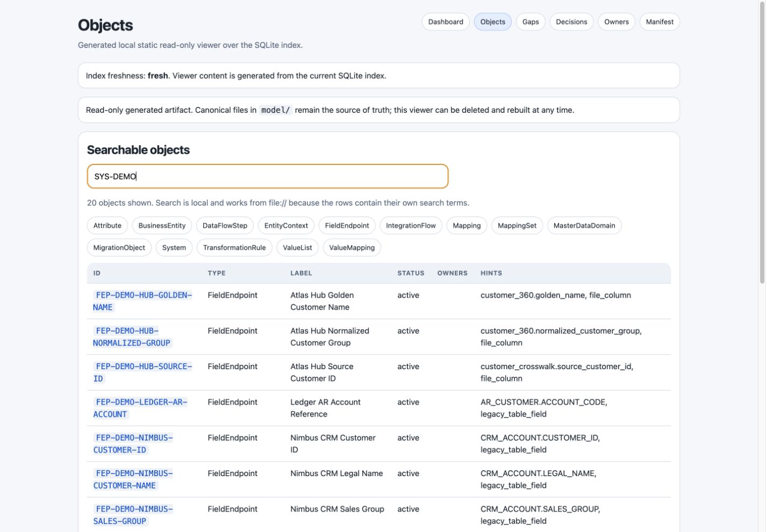
Task: Open FEP-DEMO-NIMBUS-CUSTOMER-NAME object link
Action: click(133, 479)
